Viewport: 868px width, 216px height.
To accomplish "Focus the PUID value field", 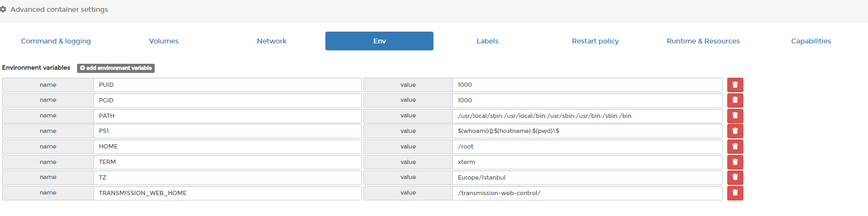I will pyautogui.click(x=588, y=85).
